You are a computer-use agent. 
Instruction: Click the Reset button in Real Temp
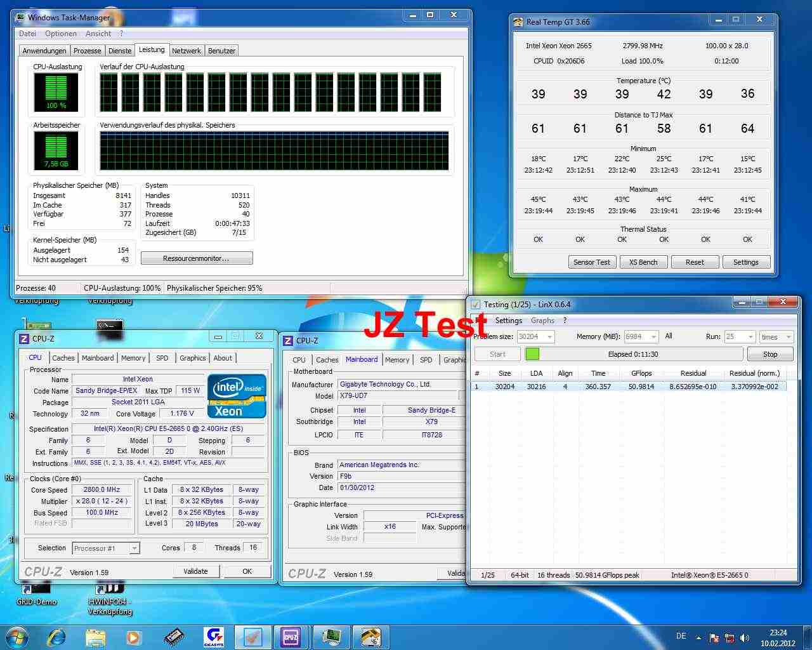695,262
